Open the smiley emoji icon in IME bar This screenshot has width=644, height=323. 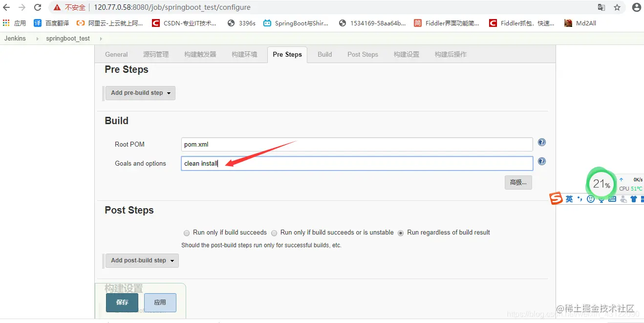tap(591, 199)
